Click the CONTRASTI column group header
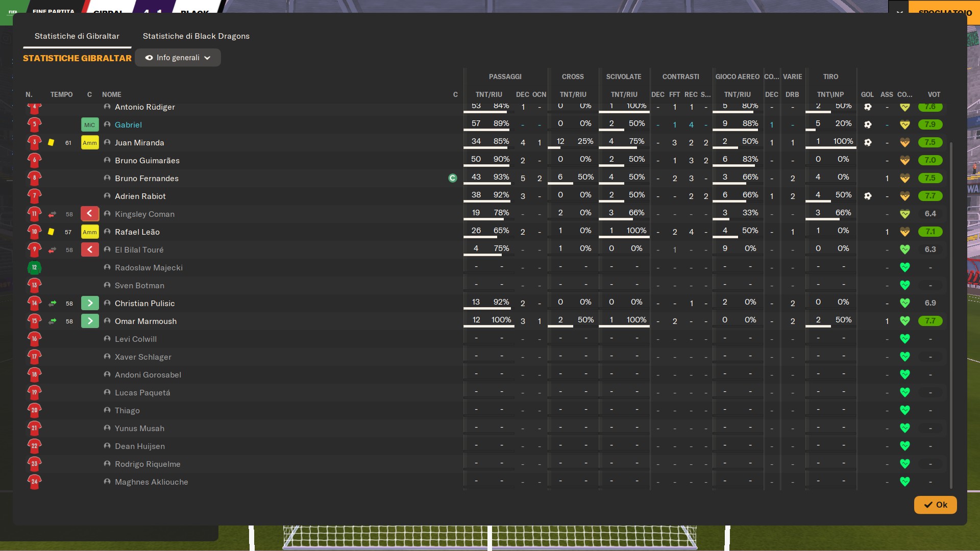The height and width of the screenshot is (551, 980). point(681,77)
